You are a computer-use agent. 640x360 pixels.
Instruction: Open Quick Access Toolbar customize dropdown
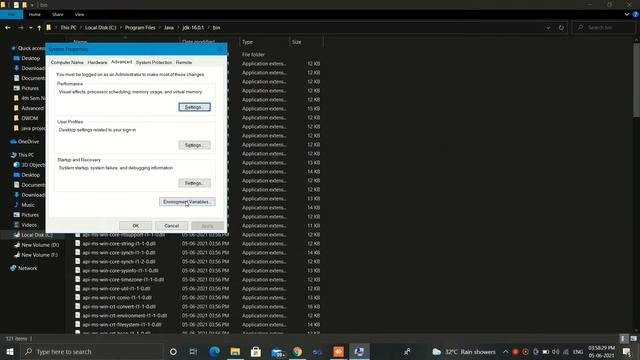(32, 5)
